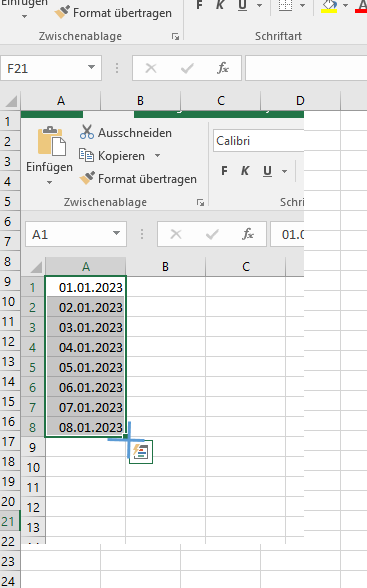This screenshot has height=588, width=367.
Task: Expand underline style dropdown in top ribbon
Action: (x=259, y=6)
